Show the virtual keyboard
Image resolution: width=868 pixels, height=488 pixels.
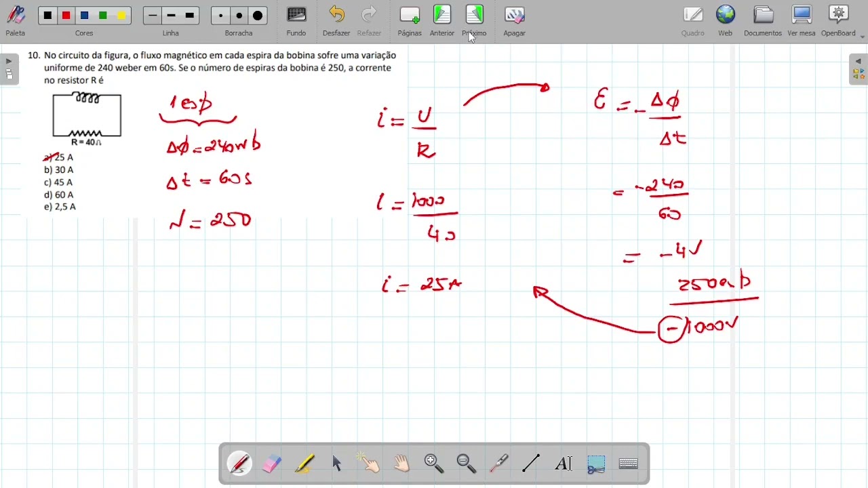click(629, 464)
